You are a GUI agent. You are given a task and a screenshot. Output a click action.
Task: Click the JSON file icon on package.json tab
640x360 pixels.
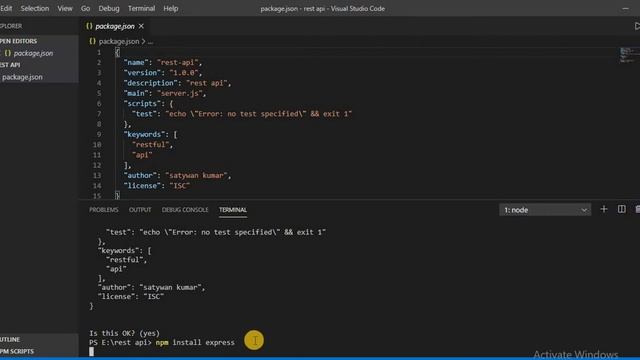click(x=89, y=26)
